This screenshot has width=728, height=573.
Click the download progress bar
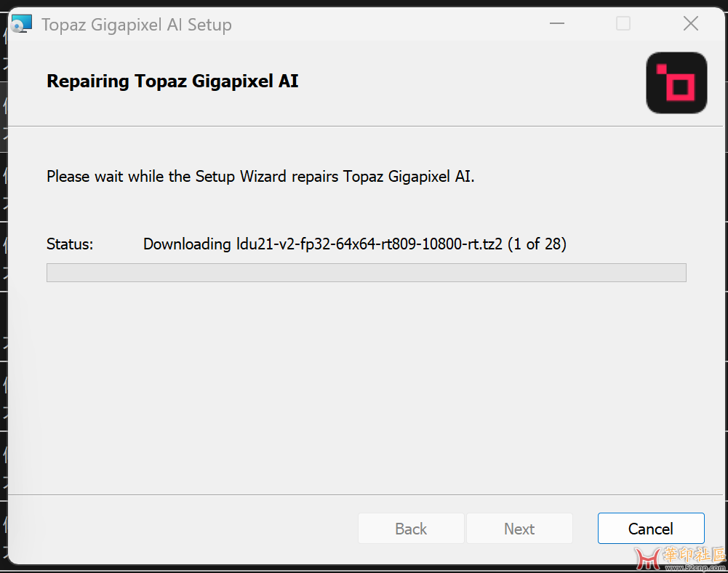tap(366, 273)
